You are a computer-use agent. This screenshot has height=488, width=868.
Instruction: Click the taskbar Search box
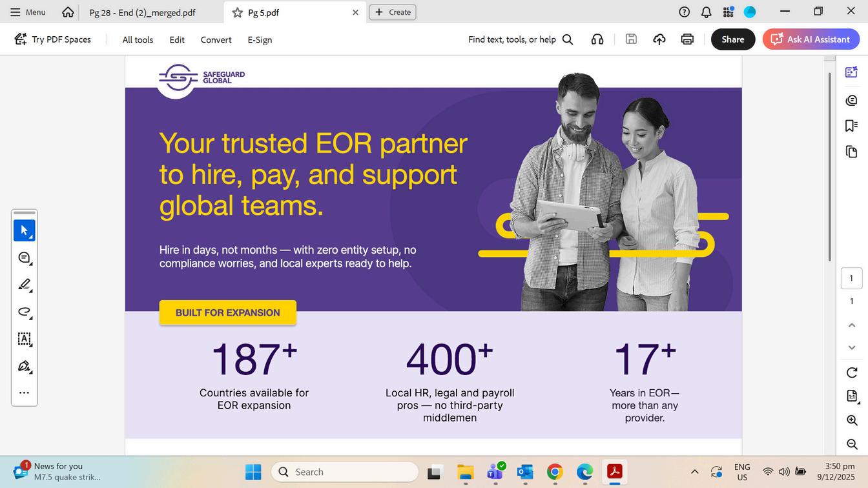click(345, 472)
